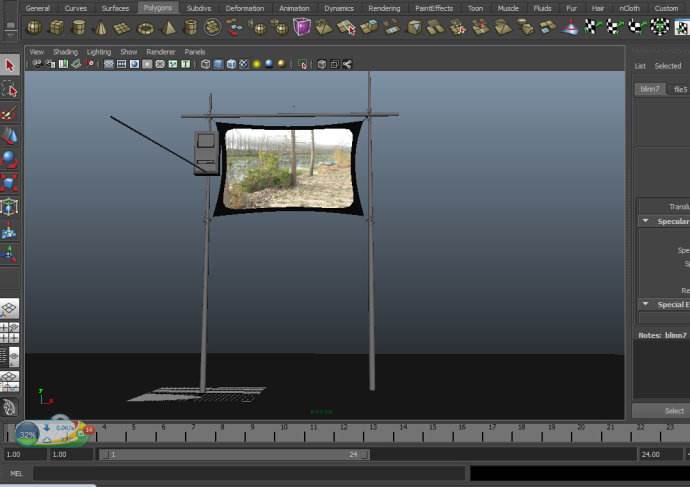This screenshot has width=690, height=487.
Task: Click the playback end time field 24.00
Action: point(660,454)
